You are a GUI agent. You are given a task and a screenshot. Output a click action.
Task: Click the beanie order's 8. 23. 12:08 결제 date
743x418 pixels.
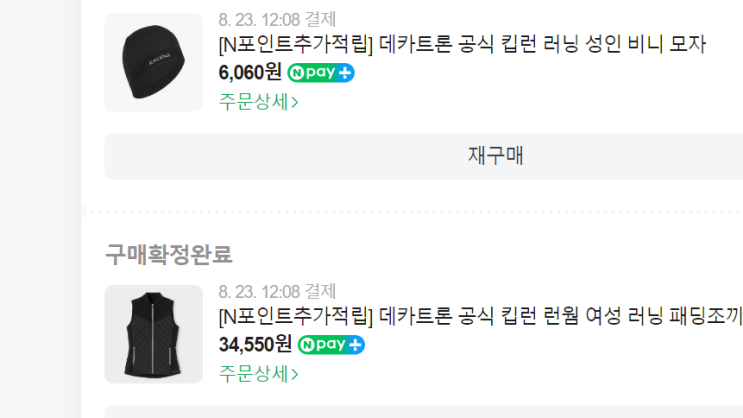(277, 20)
